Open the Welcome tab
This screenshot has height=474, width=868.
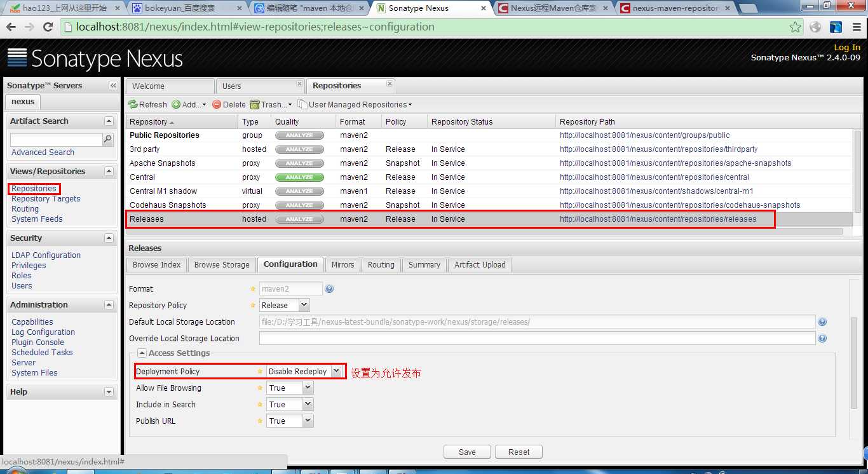[x=170, y=86]
